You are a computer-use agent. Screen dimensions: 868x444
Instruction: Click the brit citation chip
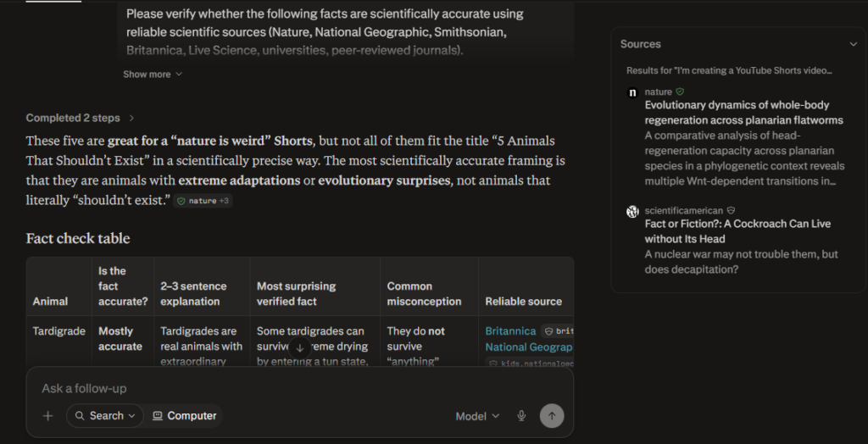[x=557, y=331]
